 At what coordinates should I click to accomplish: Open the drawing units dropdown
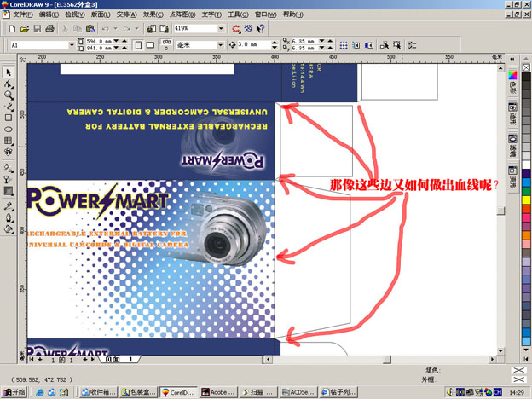221,45
